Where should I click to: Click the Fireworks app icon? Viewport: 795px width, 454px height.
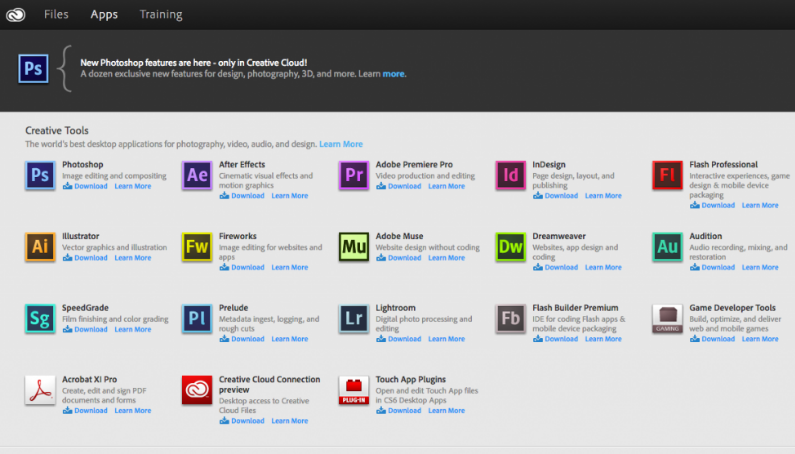point(197,247)
